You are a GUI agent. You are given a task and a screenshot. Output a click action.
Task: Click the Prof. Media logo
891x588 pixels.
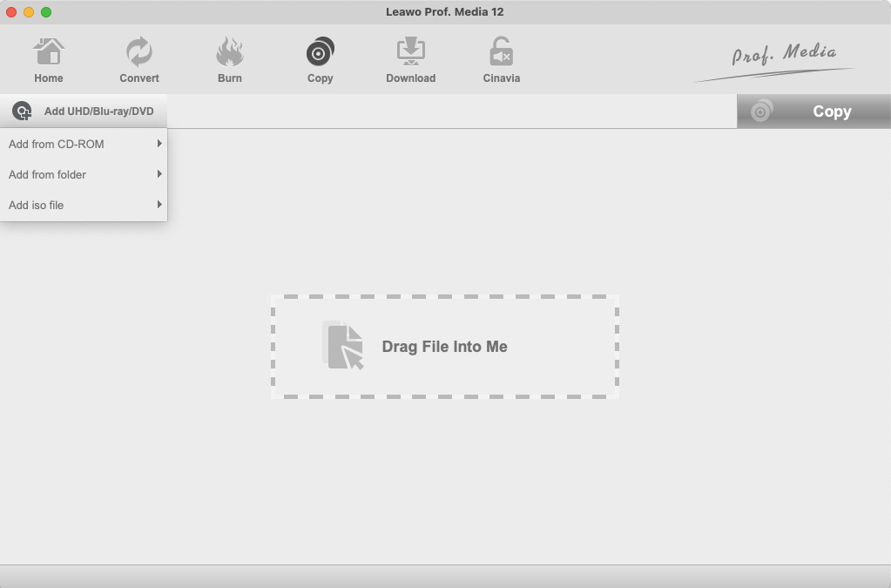coord(774,60)
